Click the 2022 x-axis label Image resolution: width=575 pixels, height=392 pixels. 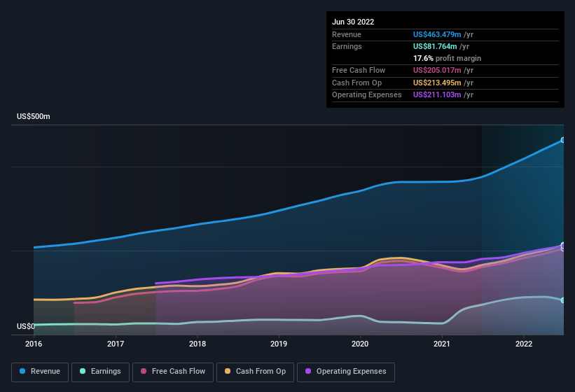point(524,344)
